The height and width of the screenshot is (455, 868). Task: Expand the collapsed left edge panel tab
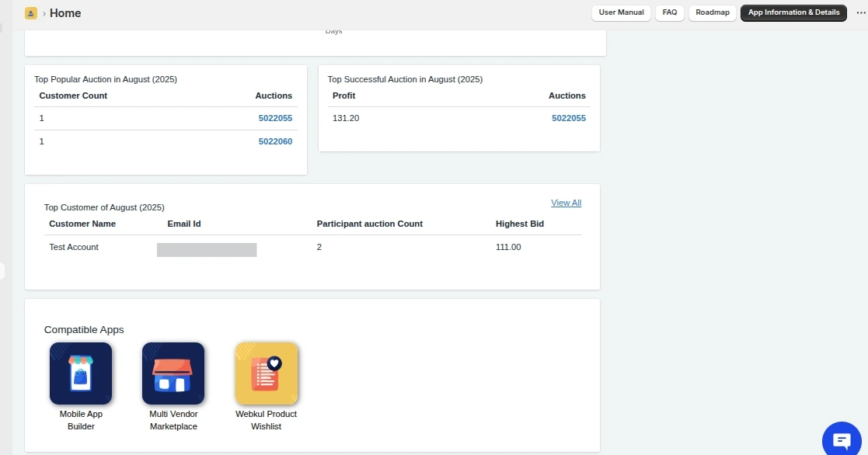(x=2, y=271)
